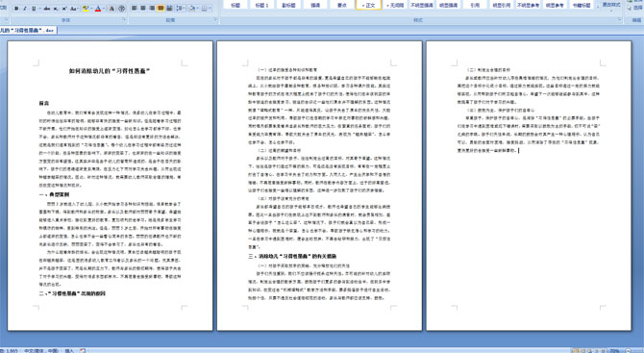644x353 pixels.
Task: Expand paragraph group dialog launcher
Action: [x=215, y=19]
